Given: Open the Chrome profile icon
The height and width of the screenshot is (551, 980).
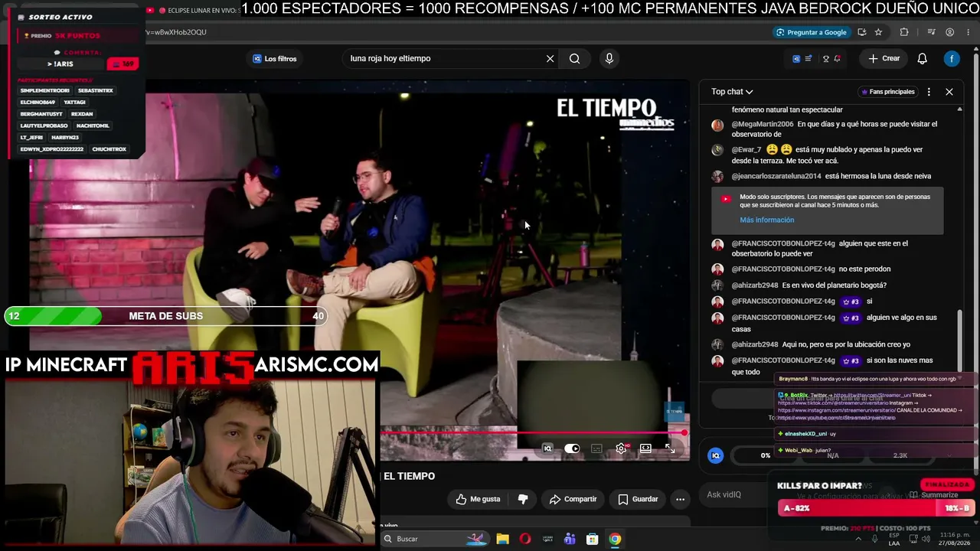Looking at the screenshot, I should click(950, 32).
